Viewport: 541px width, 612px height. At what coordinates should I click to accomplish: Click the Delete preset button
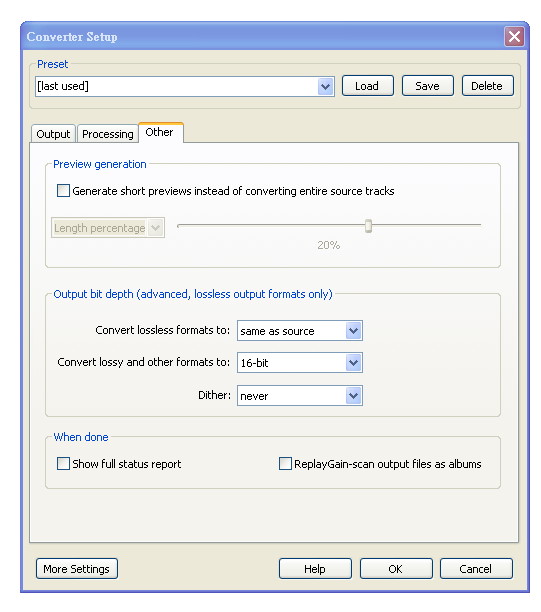[488, 86]
